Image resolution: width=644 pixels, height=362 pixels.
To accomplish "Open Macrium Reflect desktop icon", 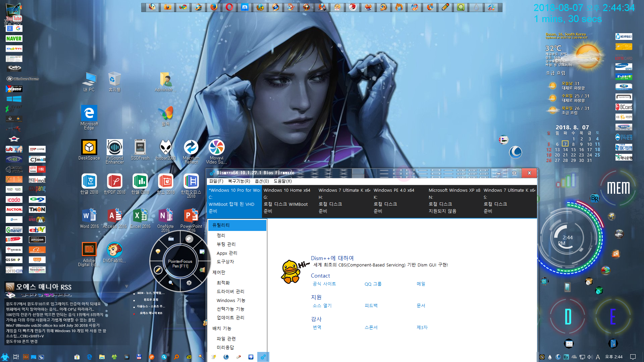I will click(x=191, y=152).
